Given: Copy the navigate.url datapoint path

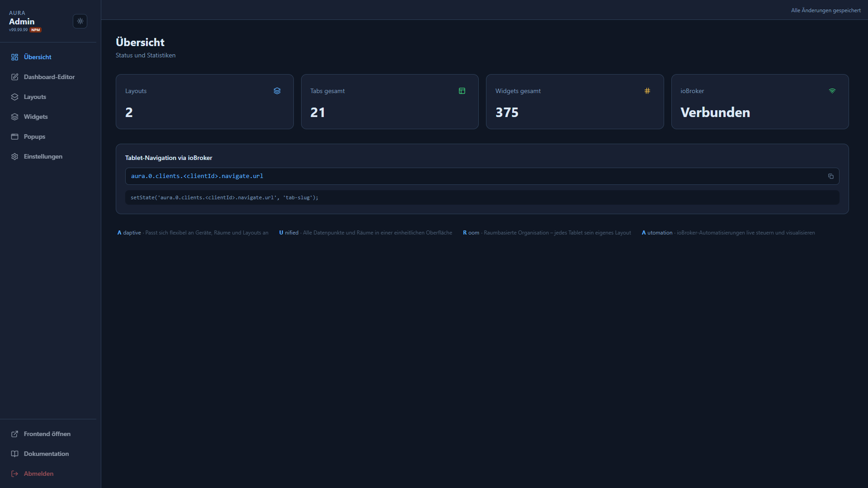Looking at the screenshot, I should (x=830, y=176).
